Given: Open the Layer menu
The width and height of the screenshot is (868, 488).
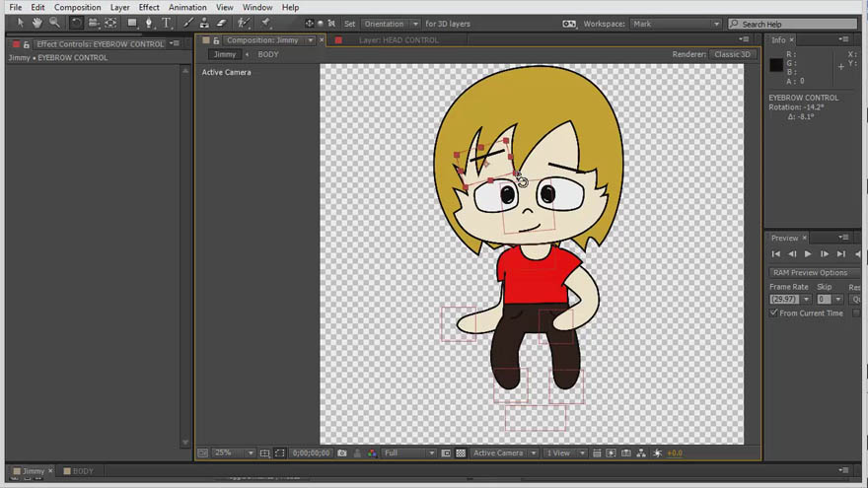Looking at the screenshot, I should [x=119, y=7].
